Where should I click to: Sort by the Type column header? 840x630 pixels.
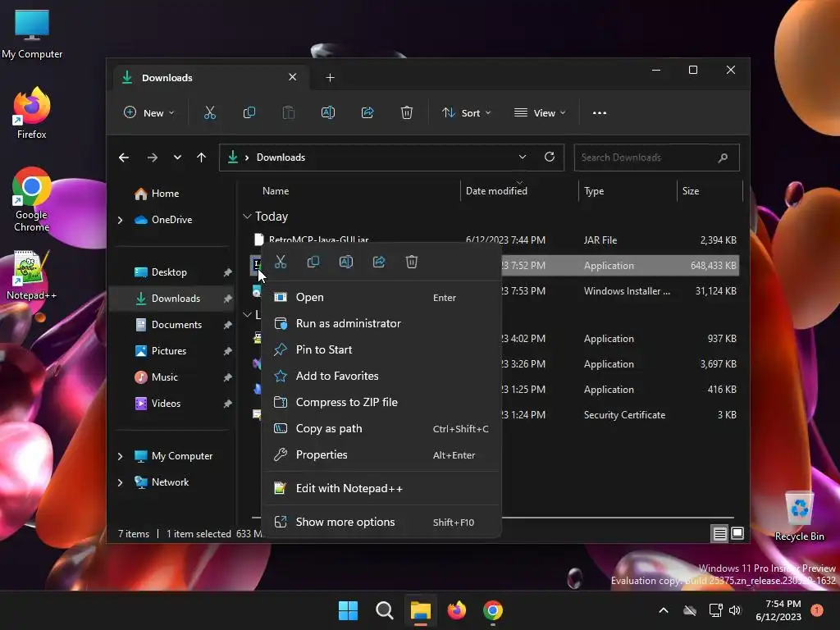point(628,191)
